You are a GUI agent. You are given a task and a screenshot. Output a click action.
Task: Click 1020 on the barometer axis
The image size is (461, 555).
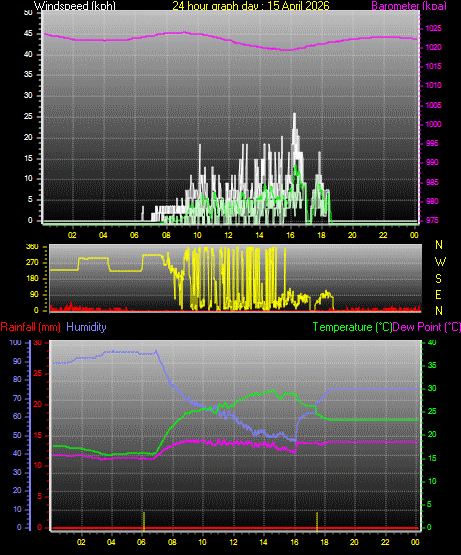(x=434, y=47)
